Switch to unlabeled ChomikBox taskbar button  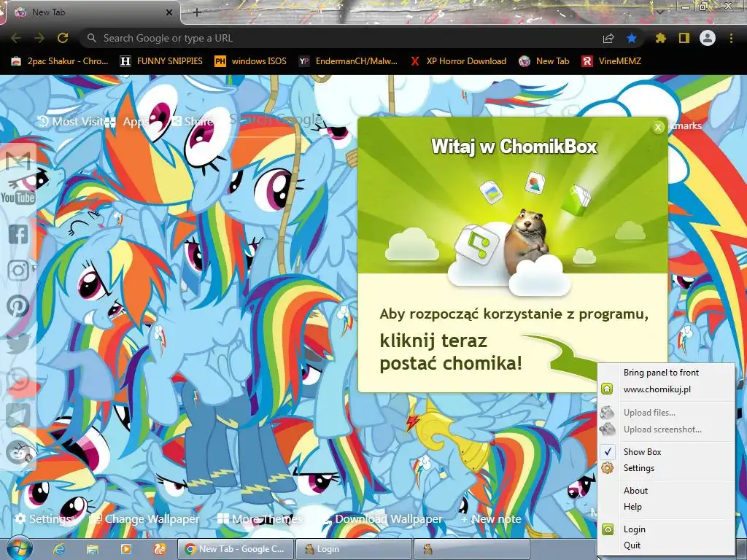(472, 549)
